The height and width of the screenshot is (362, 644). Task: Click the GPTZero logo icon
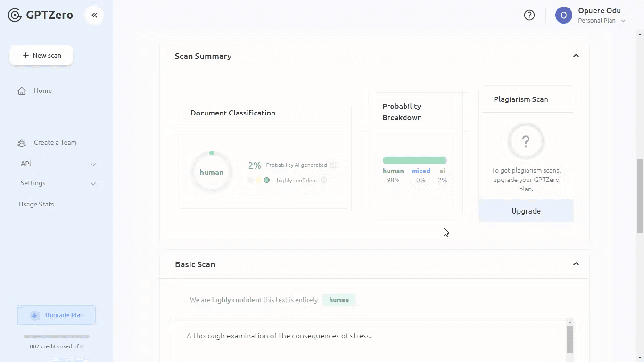click(15, 15)
